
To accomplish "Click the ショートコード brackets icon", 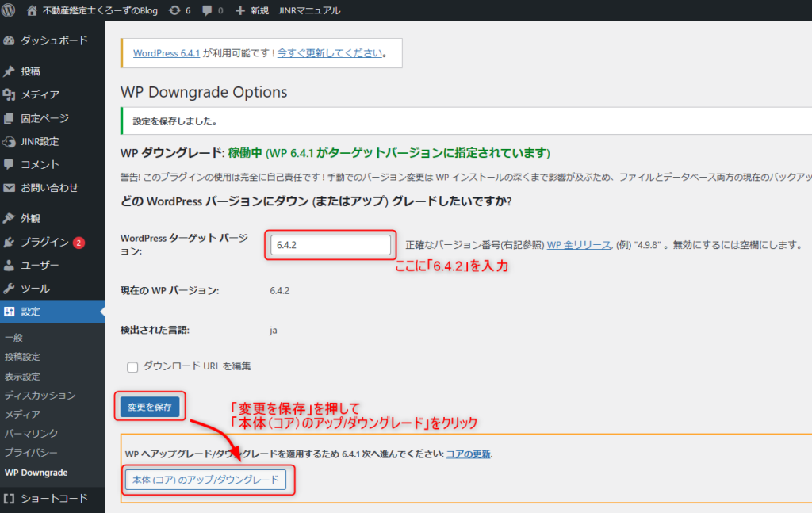I will 9,499.
